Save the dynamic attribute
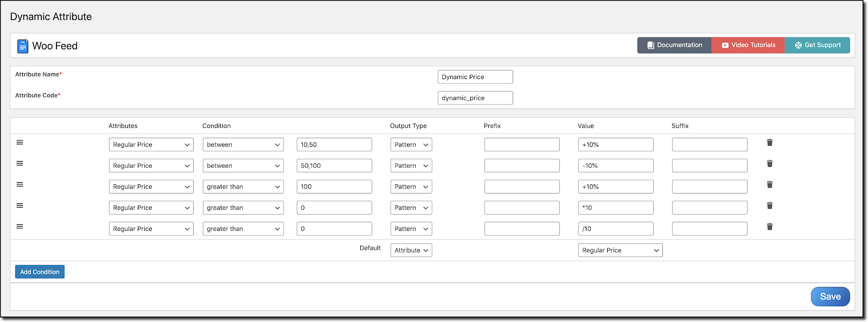 click(x=830, y=297)
